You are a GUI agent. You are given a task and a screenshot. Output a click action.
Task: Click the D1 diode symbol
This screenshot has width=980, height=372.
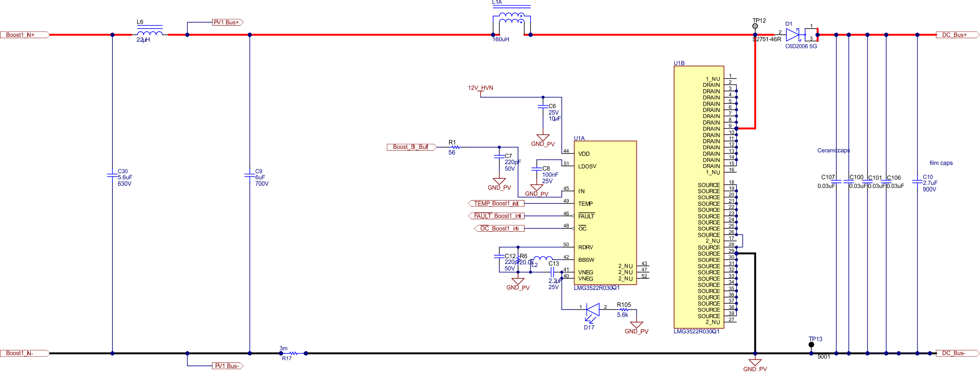pos(793,35)
